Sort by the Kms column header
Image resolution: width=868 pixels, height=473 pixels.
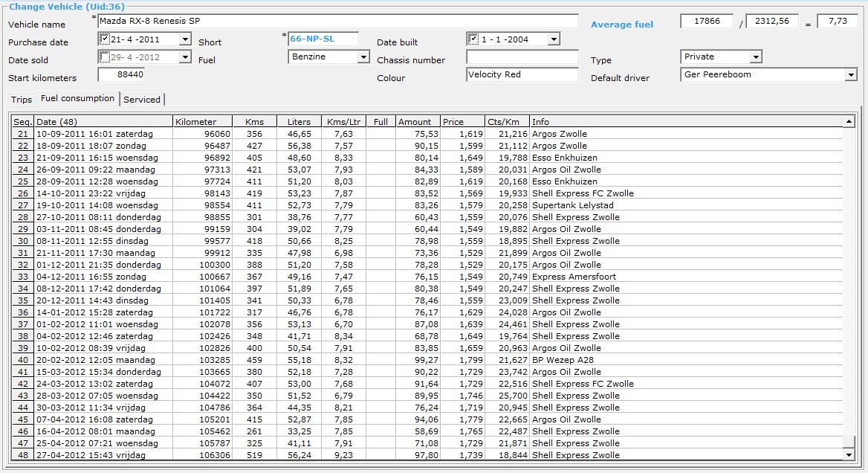click(254, 122)
